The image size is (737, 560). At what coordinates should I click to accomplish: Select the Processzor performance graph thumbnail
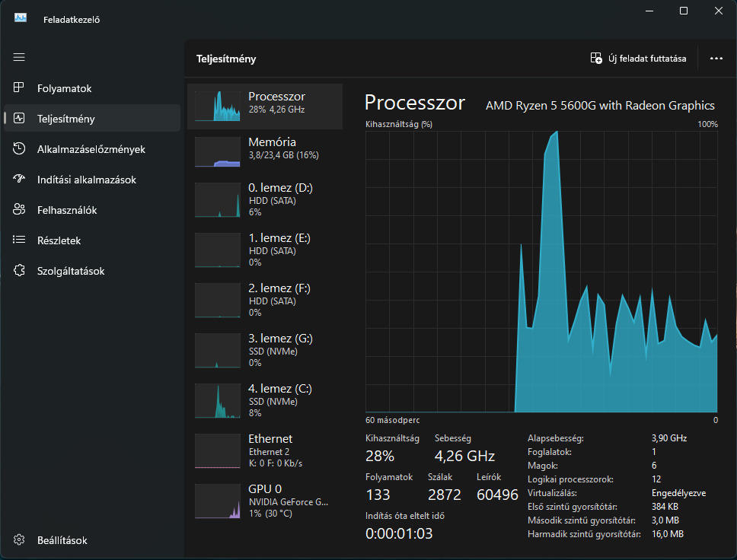(x=218, y=107)
